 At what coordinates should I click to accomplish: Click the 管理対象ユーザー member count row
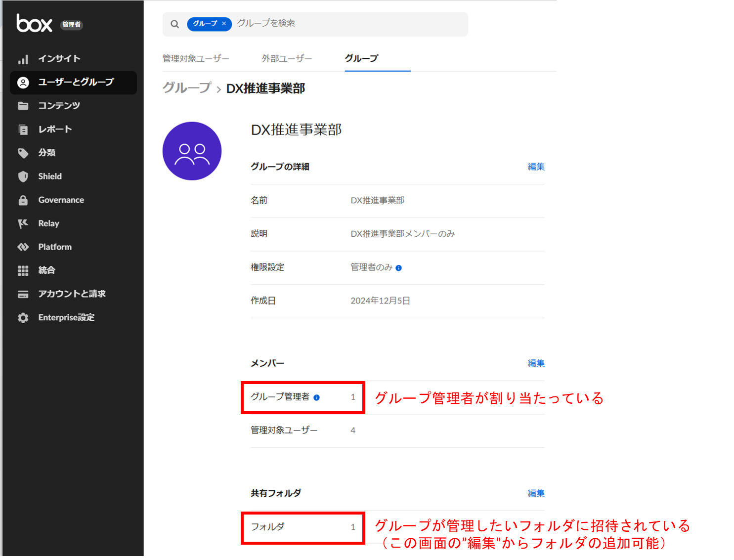tap(397, 431)
